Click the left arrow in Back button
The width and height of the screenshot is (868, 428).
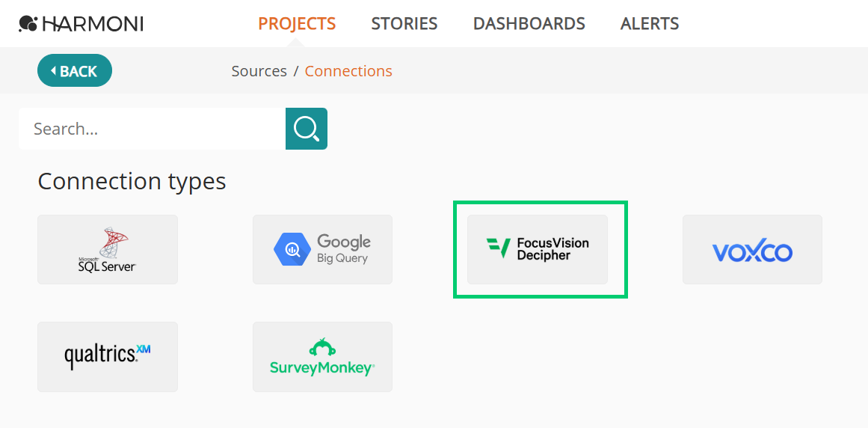click(x=54, y=71)
